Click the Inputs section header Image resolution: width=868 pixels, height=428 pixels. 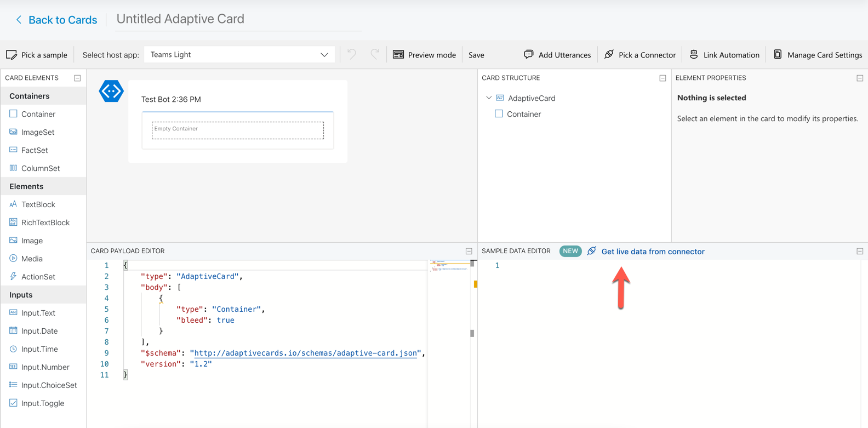pos(43,295)
